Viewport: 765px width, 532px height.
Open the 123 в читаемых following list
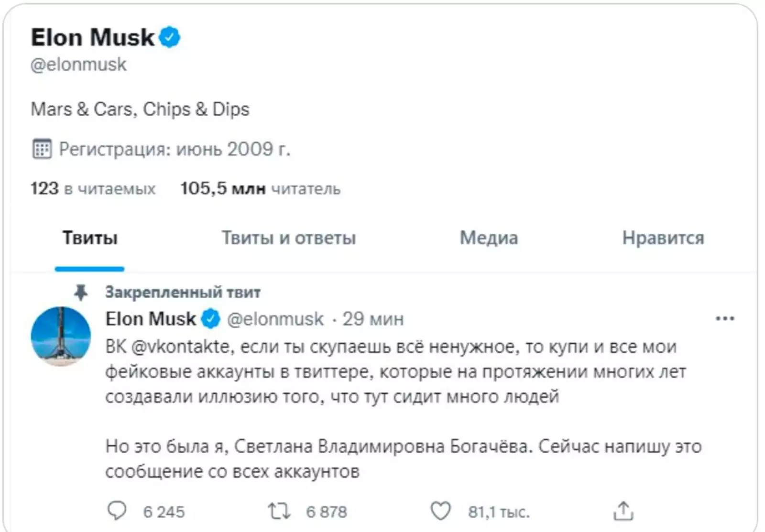point(93,189)
